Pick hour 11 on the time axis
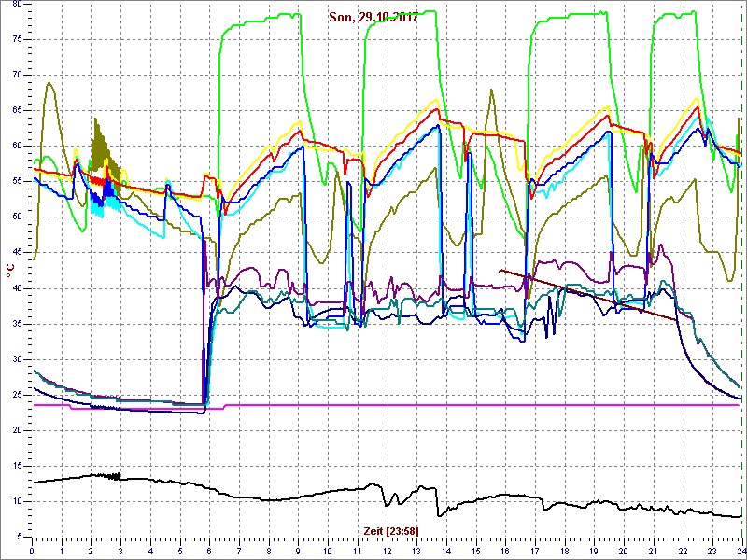Image resolution: width=747 pixels, height=560 pixels. click(x=357, y=552)
